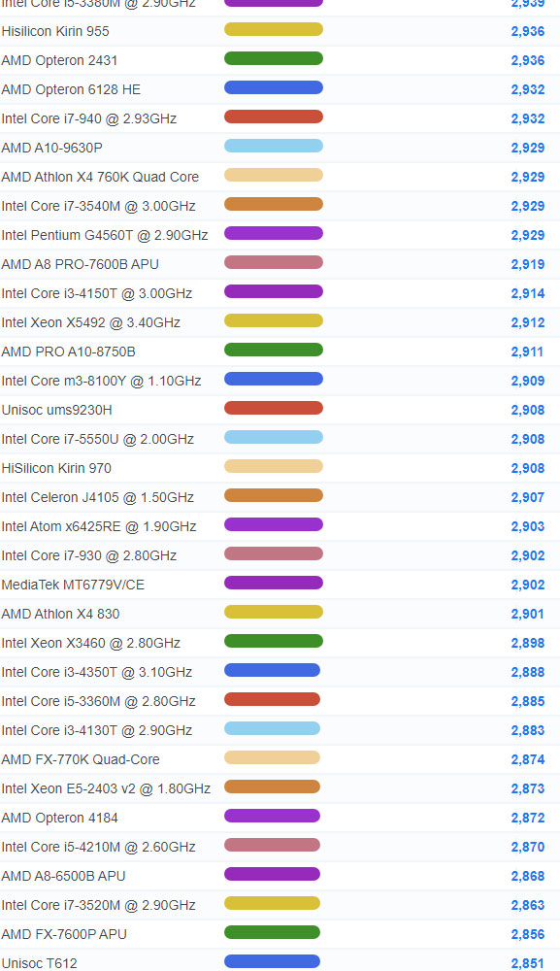Select Intel Pentium G4560T @ 2.90GHz

(x=105, y=235)
